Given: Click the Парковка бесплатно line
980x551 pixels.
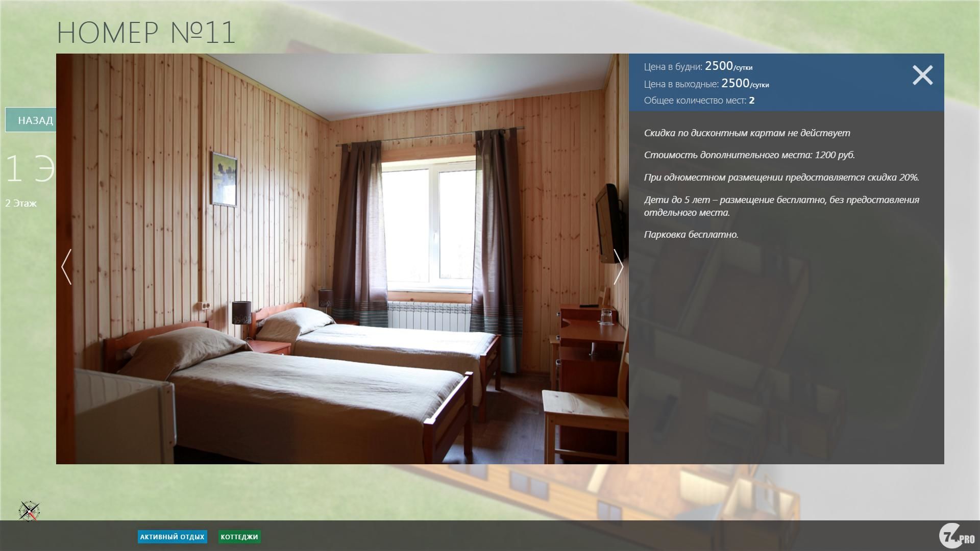Looking at the screenshot, I should 691,235.
